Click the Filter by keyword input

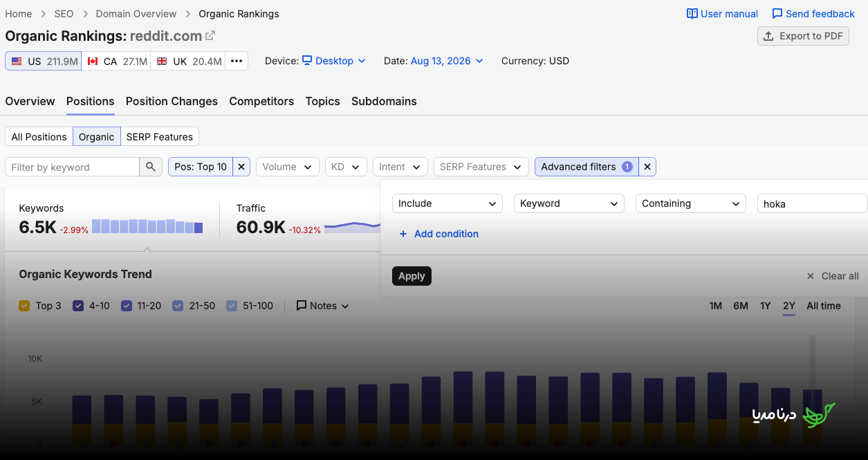point(73,167)
